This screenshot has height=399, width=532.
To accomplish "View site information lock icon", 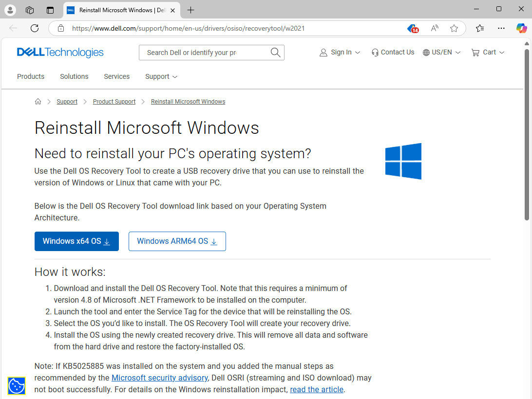I will (x=61, y=28).
